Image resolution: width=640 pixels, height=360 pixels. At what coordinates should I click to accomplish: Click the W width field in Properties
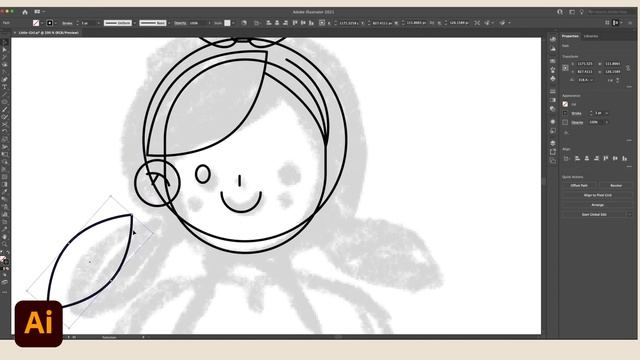(x=613, y=64)
